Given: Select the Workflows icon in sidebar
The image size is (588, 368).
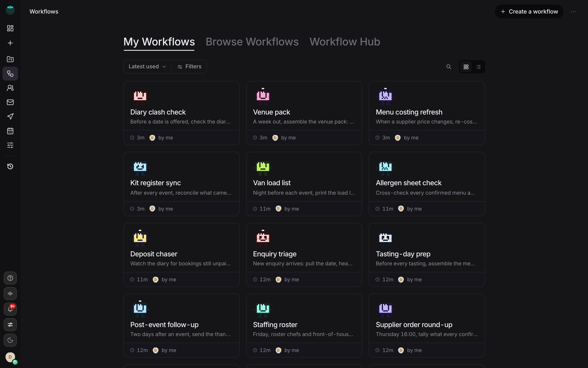Looking at the screenshot, I should [10, 74].
